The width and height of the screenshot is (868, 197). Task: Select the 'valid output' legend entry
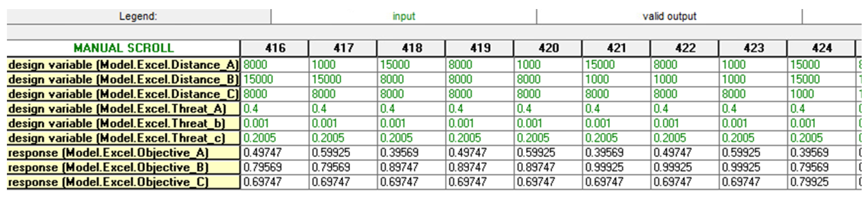[x=669, y=16]
